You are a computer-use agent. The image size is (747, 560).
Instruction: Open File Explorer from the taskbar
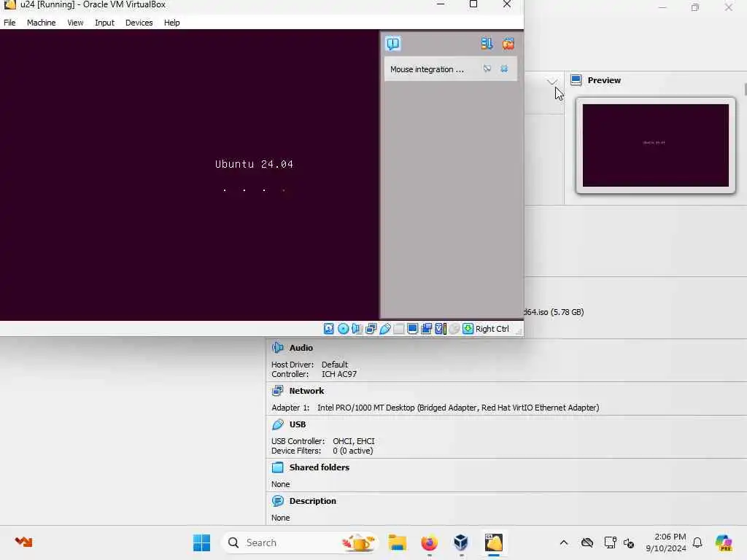[397, 542]
